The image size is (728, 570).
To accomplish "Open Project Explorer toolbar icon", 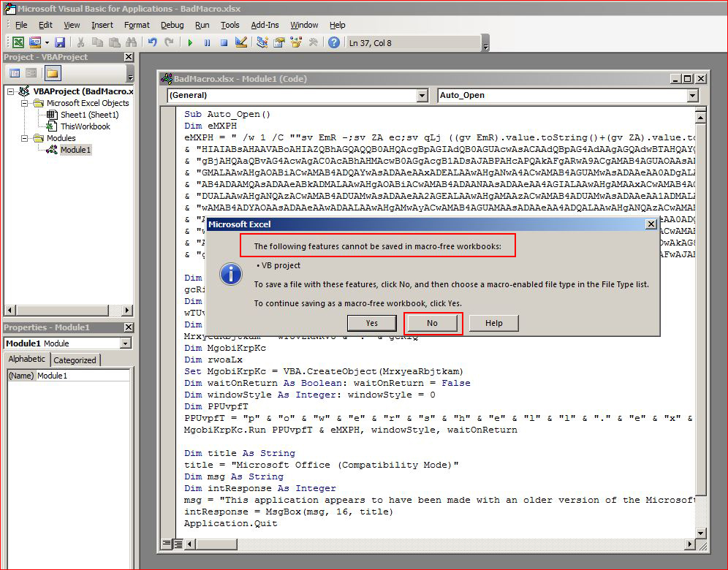I will [x=262, y=42].
